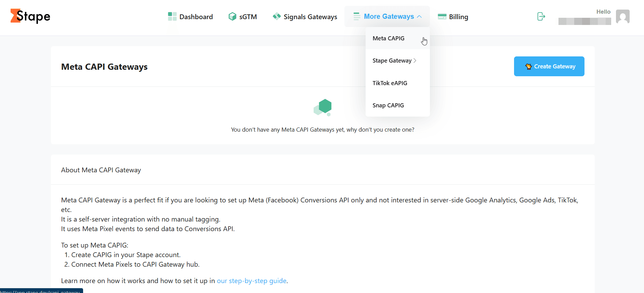Click 'To set up Meta CAPIG:' text
Screen dimensions: 644x293
95,245
